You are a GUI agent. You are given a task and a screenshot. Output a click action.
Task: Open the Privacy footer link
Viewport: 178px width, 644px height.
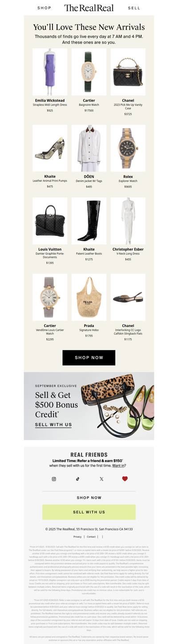77,537
